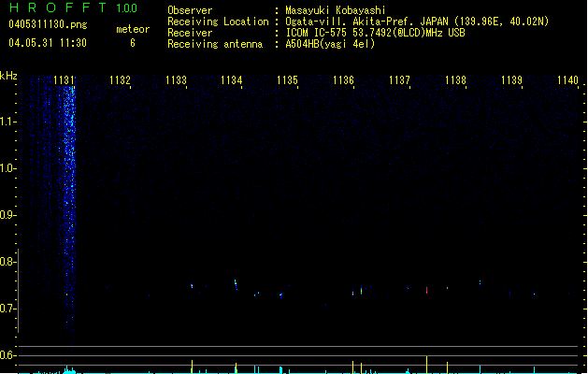This screenshot has width=588, height=374.
Task: Select the file name 0405311130.png
Action: (x=48, y=24)
